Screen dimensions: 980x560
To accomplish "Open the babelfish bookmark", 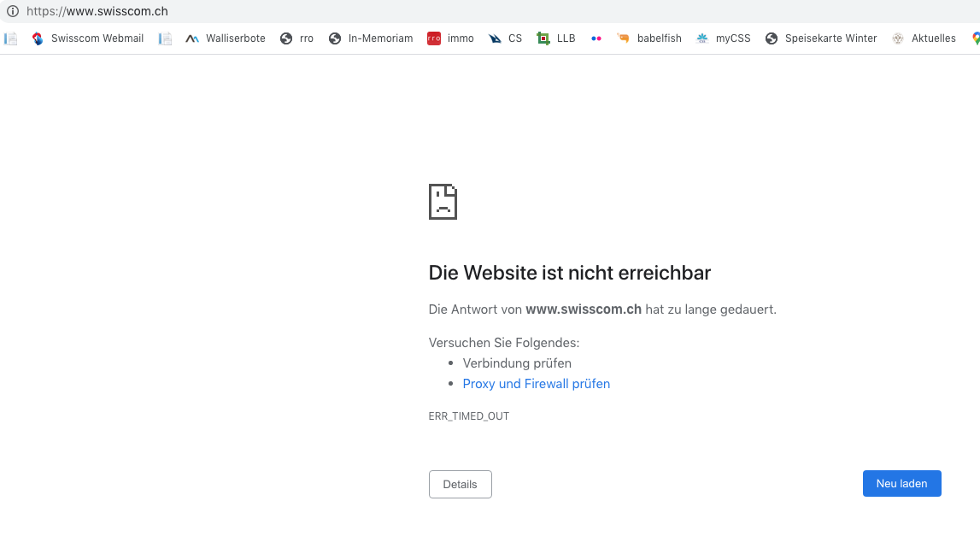I will click(648, 38).
